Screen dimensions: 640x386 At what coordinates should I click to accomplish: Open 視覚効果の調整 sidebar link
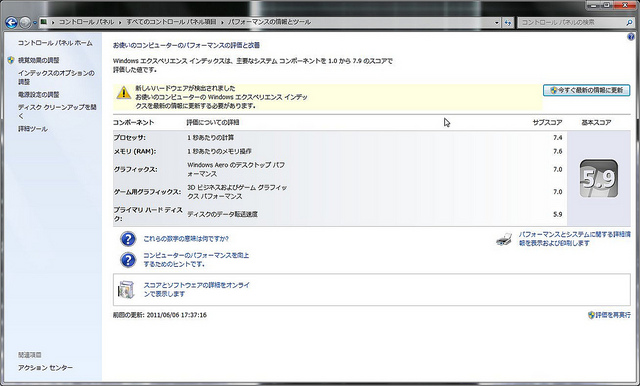[39, 60]
